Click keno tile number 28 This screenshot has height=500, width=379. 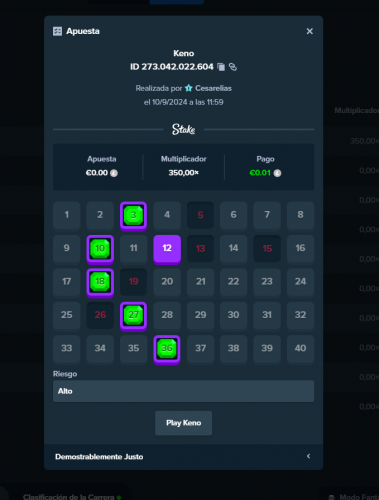(167, 315)
